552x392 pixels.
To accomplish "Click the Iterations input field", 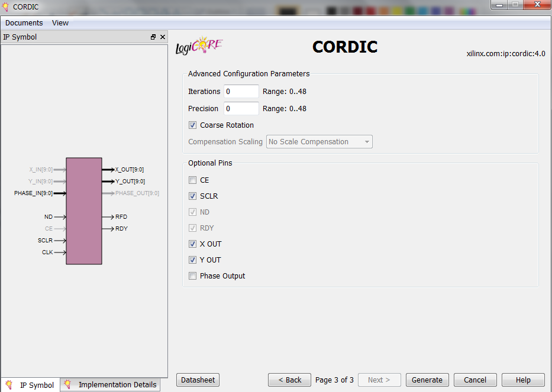I will point(241,92).
